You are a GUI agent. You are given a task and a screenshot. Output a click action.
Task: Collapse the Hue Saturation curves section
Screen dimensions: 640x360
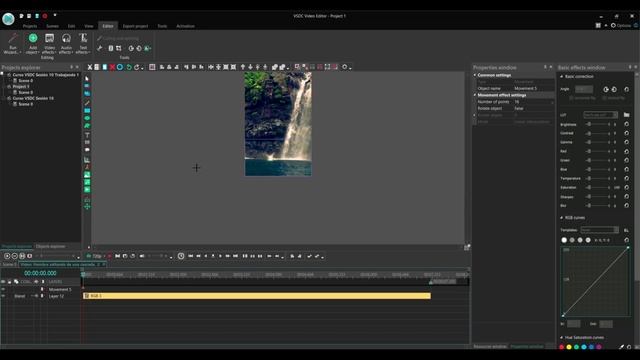[562, 338]
